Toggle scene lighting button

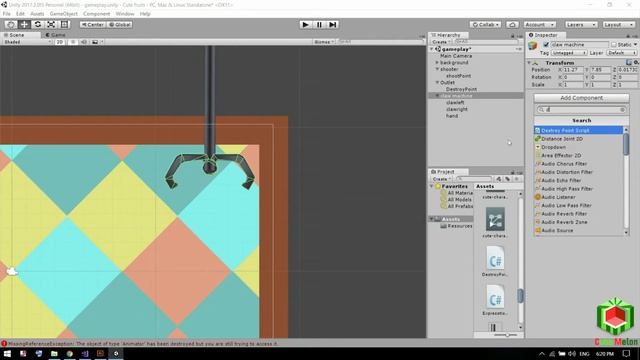73,42
